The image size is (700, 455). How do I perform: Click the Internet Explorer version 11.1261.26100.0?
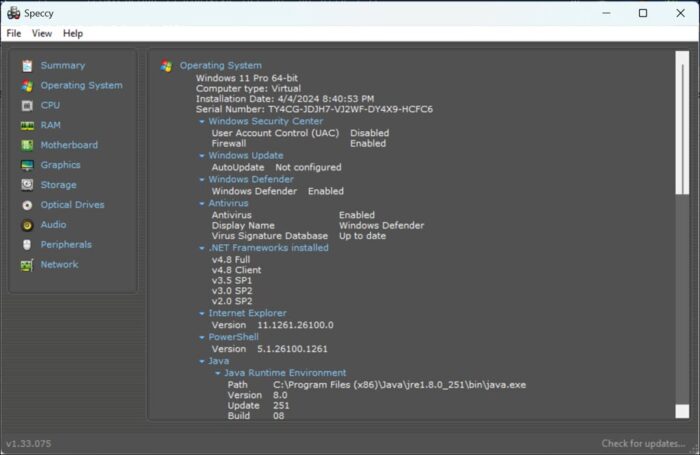click(295, 325)
